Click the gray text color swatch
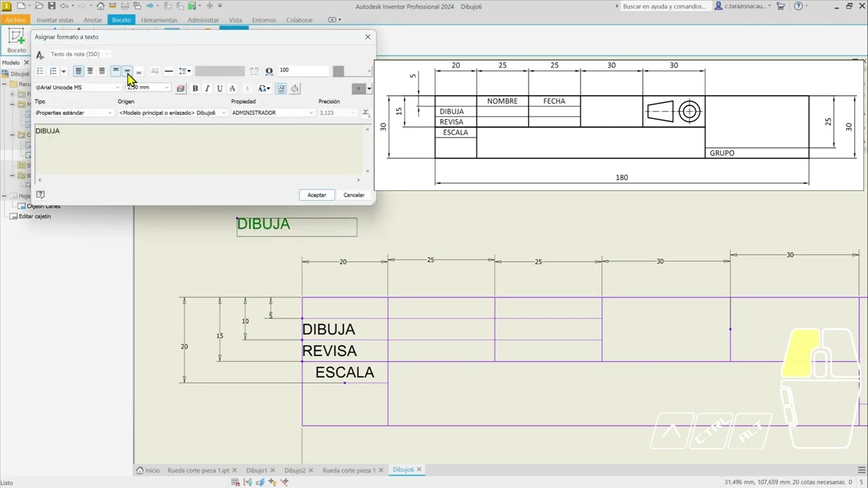Image resolution: width=868 pixels, height=488 pixels. pos(359,88)
